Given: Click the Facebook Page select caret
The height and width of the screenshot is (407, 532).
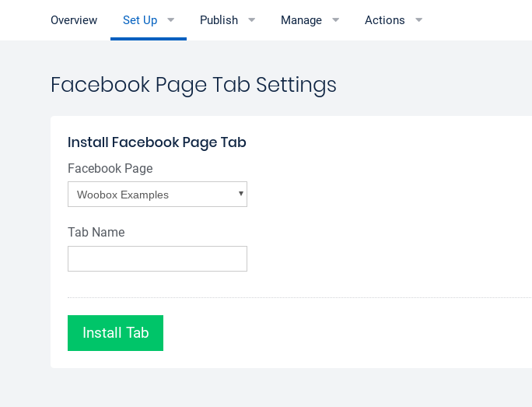Looking at the screenshot, I should click(241, 194).
